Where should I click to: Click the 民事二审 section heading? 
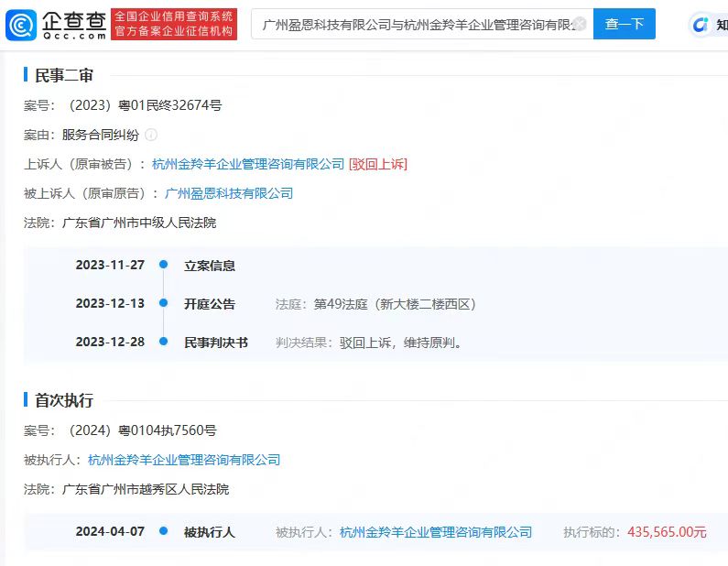tap(64, 75)
